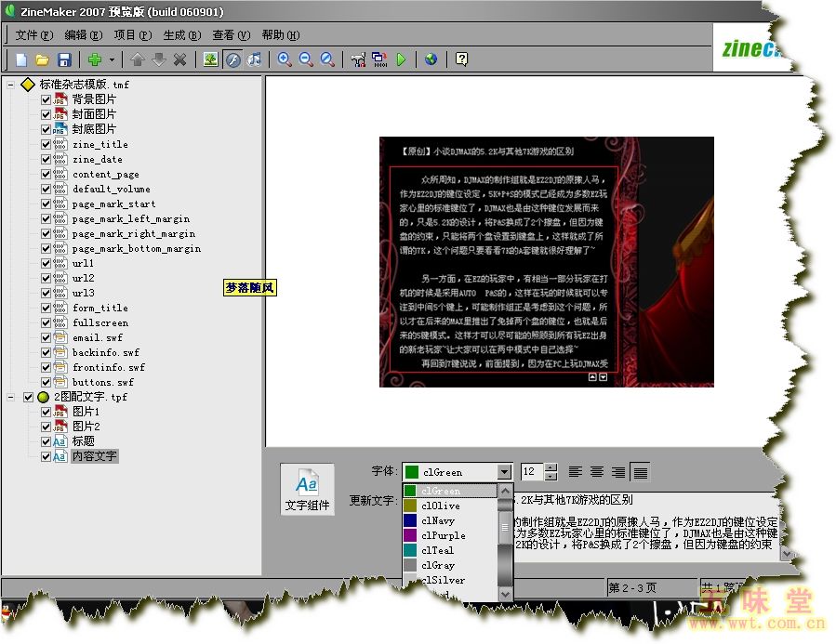Select the zine_title tree item

click(x=100, y=144)
